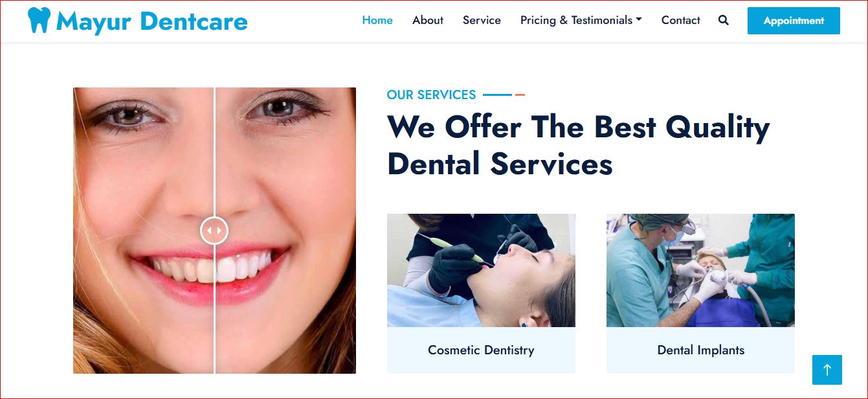This screenshot has height=399, width=868.
Task: Open the Service menu item
Action: click(x=482, y=20)
